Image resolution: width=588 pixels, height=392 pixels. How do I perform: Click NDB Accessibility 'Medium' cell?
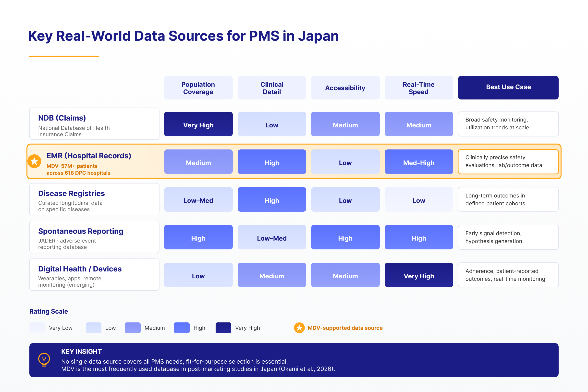point(345,124)
